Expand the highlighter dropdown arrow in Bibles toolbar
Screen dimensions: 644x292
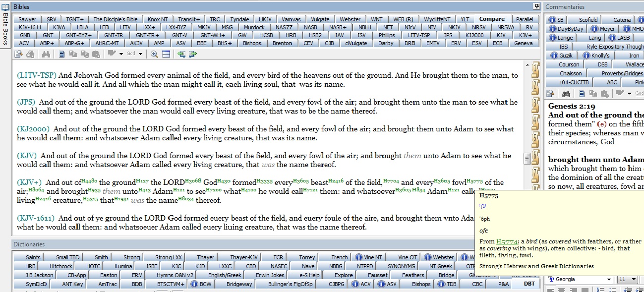(121, 54)
